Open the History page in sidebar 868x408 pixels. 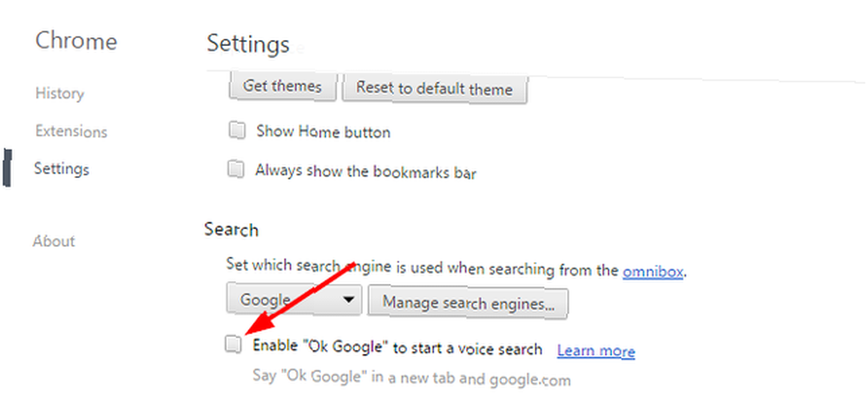(x=60, y=94)
